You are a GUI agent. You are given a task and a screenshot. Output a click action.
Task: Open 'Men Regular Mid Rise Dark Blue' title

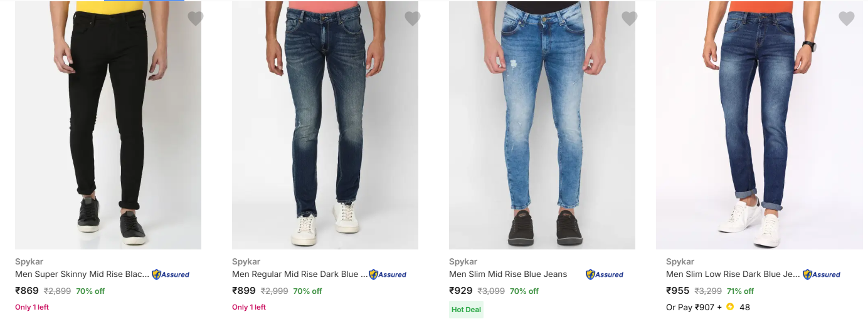299,274
